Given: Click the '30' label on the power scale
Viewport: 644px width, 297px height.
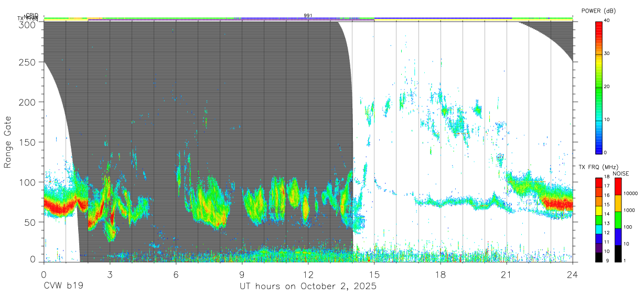Looking at the screenshot, I should (x=607, y=54).
